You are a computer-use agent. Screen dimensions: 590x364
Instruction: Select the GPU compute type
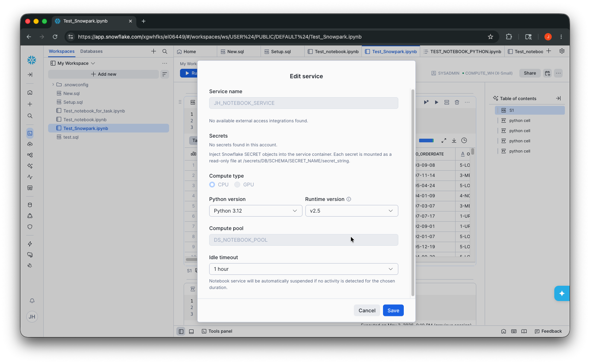click(237, 185)
